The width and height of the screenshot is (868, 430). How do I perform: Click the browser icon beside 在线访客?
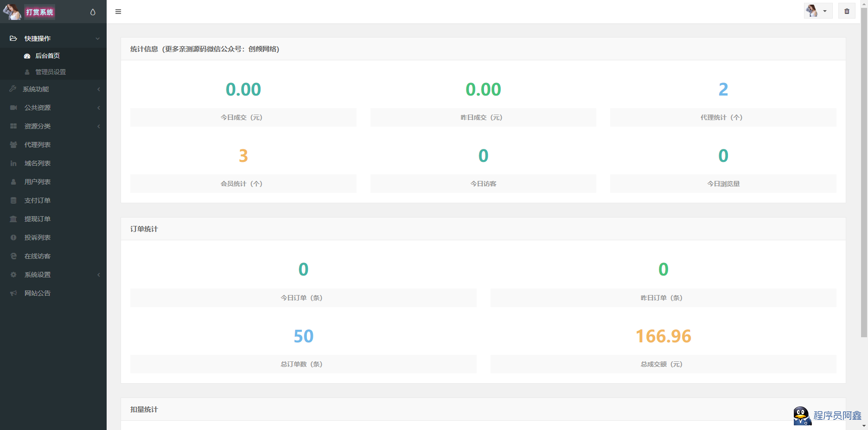[13, 256]
